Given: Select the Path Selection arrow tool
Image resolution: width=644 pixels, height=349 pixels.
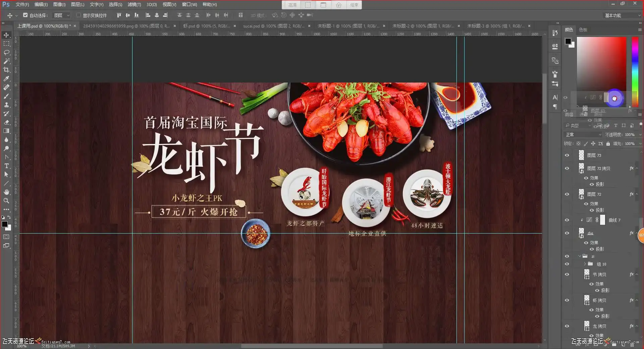Looking at the screenshot, I should (6, 174).
